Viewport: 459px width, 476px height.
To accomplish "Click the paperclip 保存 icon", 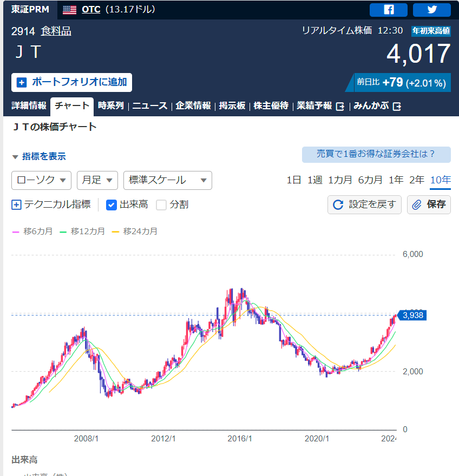I will (417, 205).
